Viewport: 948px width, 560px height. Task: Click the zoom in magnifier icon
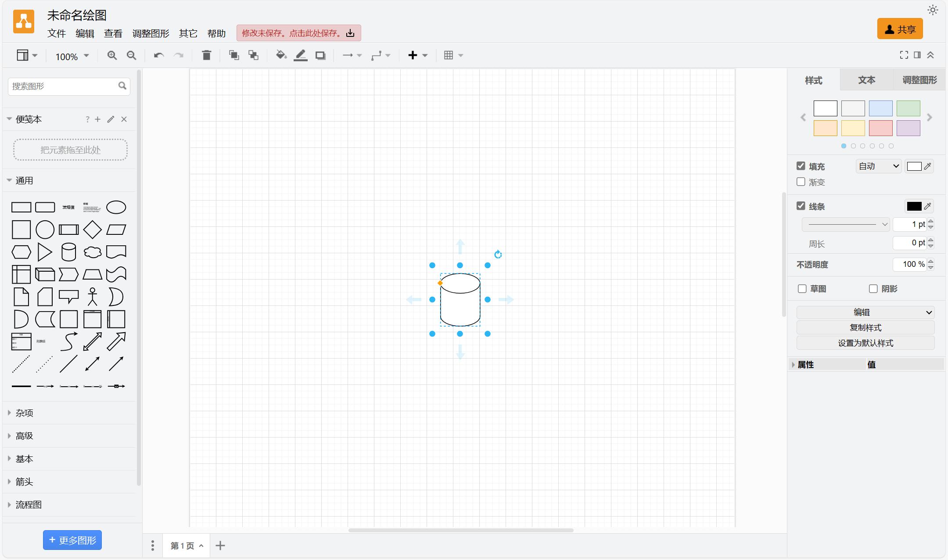click(112, 55)
